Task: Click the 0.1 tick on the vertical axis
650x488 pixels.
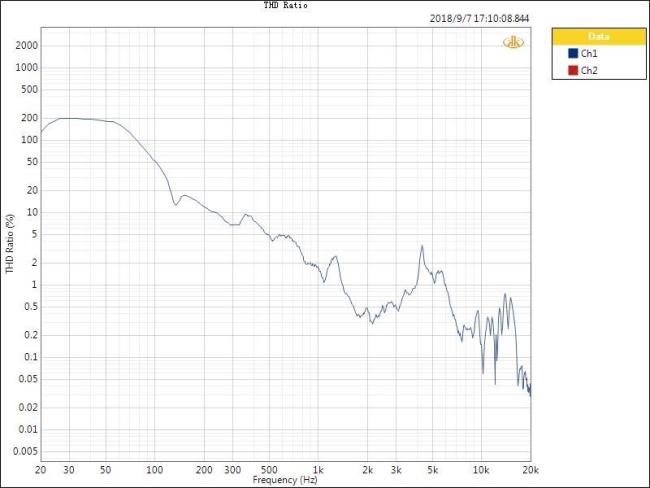Action: [x=28, y=357]
